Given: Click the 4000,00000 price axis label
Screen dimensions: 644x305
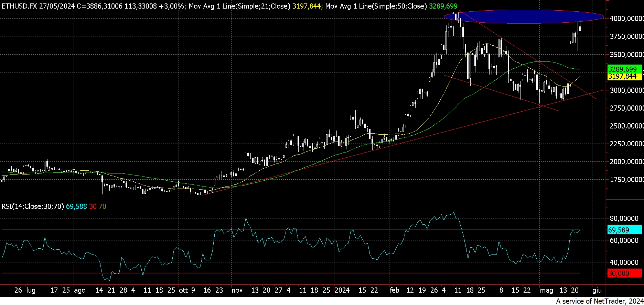Looking at the screenshot, I should (x=626, y=19).
